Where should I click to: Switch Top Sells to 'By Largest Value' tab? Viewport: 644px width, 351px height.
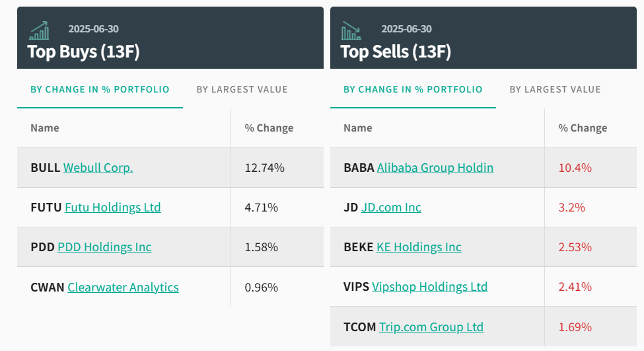pyautogui.click(x=555, y=89)
